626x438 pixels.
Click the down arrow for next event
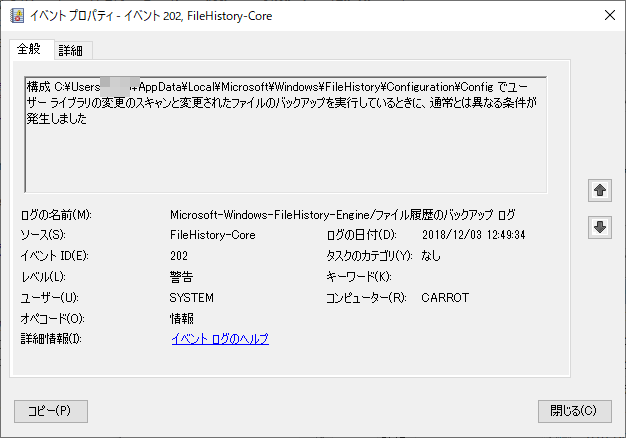pyautogui.click(x=600, y=227)
